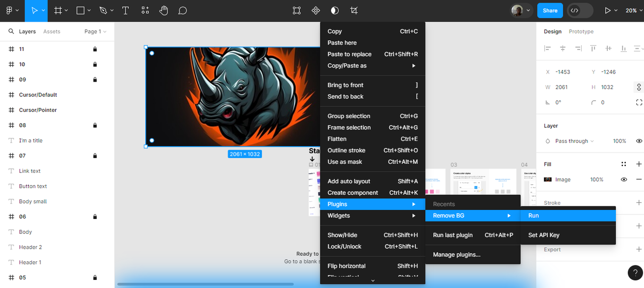Click the Image fill thumbnail swatch

click(x=548, y=179)
